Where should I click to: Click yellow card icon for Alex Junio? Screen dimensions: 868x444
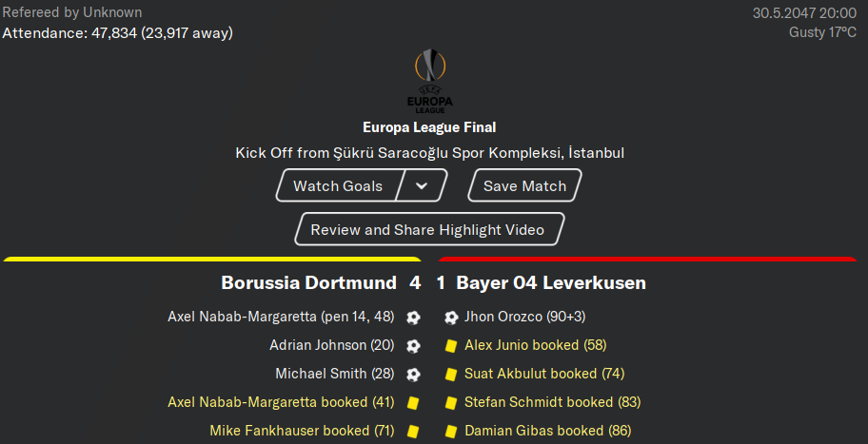[451, 346]
